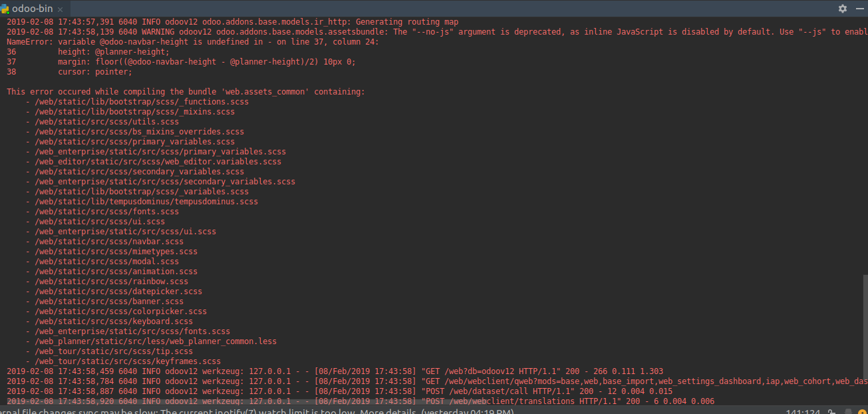Close the odoo-bin terminal tab
Image resolution: width=868 pixels, height=414 pixels.
tap(61, 9)
